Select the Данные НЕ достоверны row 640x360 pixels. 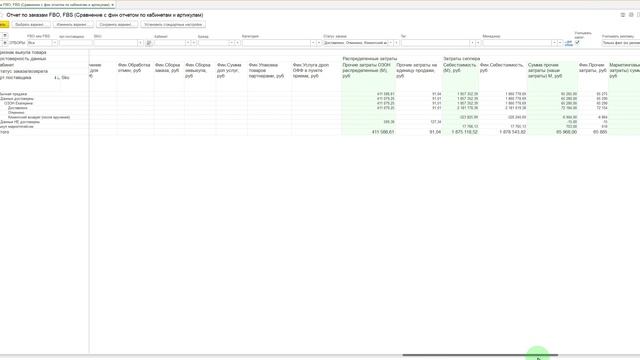20,122
